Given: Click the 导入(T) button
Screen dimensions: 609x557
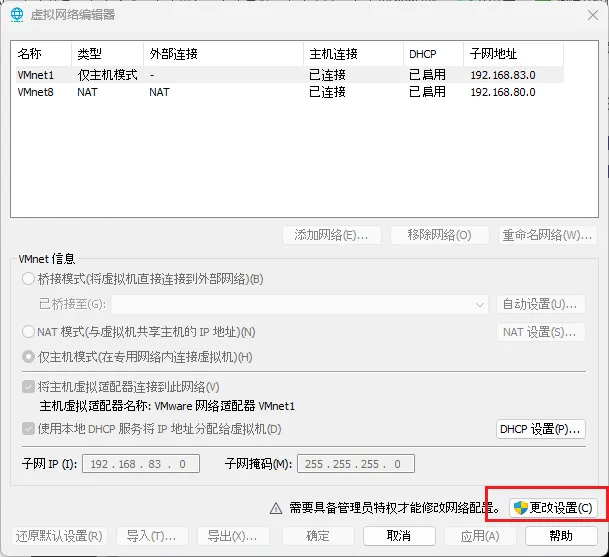Looking at the screenshot, I should [152, 536].
